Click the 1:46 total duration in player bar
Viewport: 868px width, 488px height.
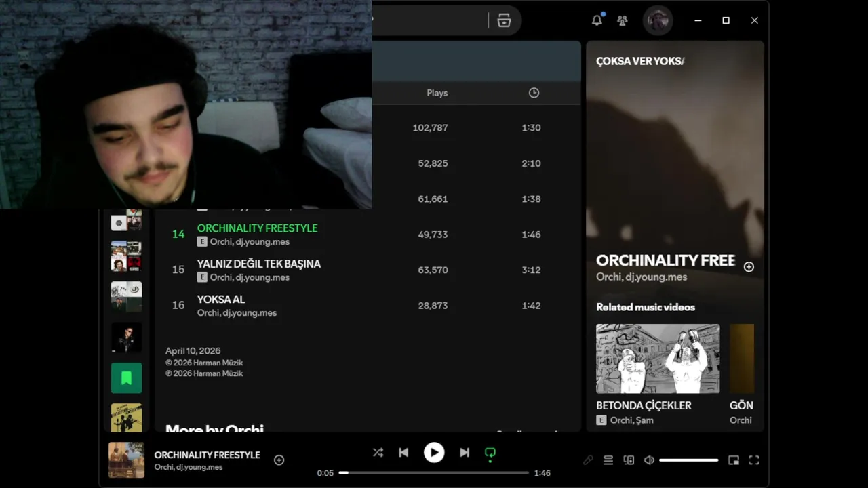pyautogui.click(x=542, y=473)
